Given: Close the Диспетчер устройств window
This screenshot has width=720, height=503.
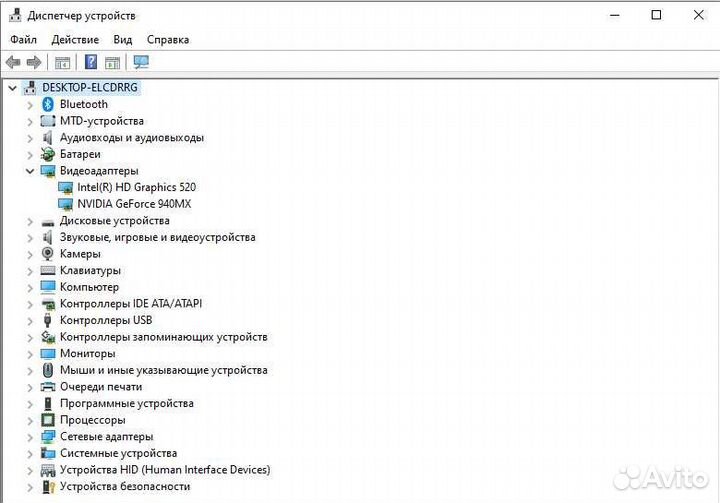Looking at the screenshot, I should [x=698, y=15].
